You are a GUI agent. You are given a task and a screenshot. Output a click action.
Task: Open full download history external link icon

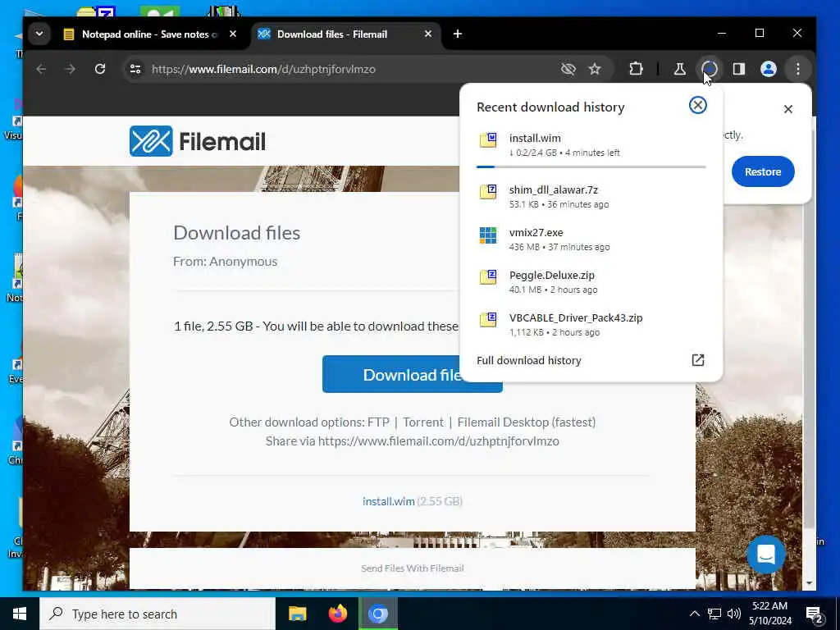(697, 360)
